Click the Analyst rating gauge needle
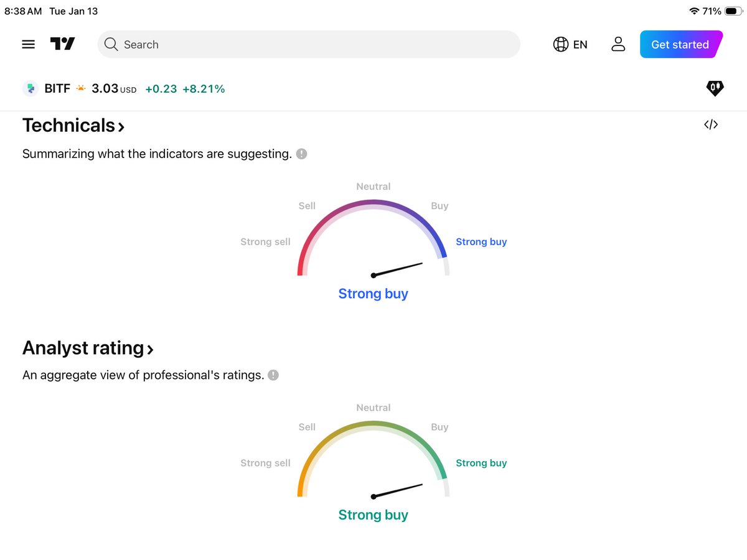This screenshot has height=560, width=747. [397, 490]
